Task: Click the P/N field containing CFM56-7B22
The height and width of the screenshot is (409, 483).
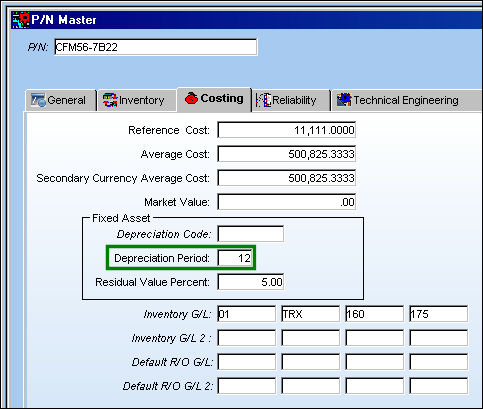Action: [156, 47]
